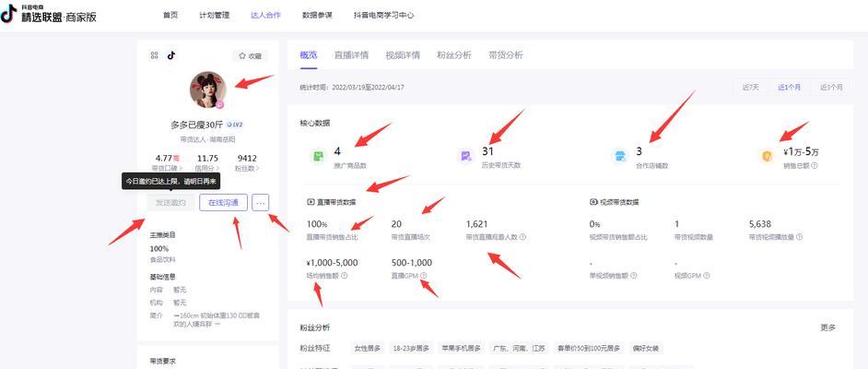Expand 信用分 score details
Screen dimensions: 868x369
point(208,168)
